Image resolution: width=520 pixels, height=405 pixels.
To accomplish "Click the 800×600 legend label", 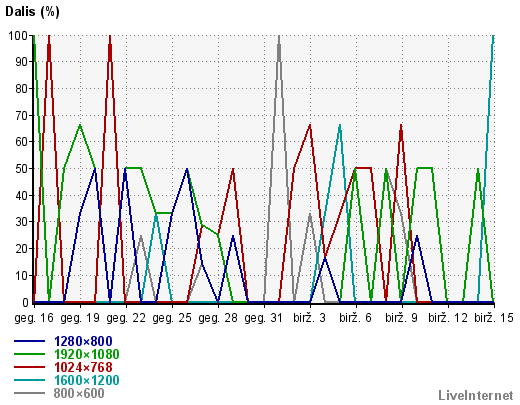I will click(79, 393).
